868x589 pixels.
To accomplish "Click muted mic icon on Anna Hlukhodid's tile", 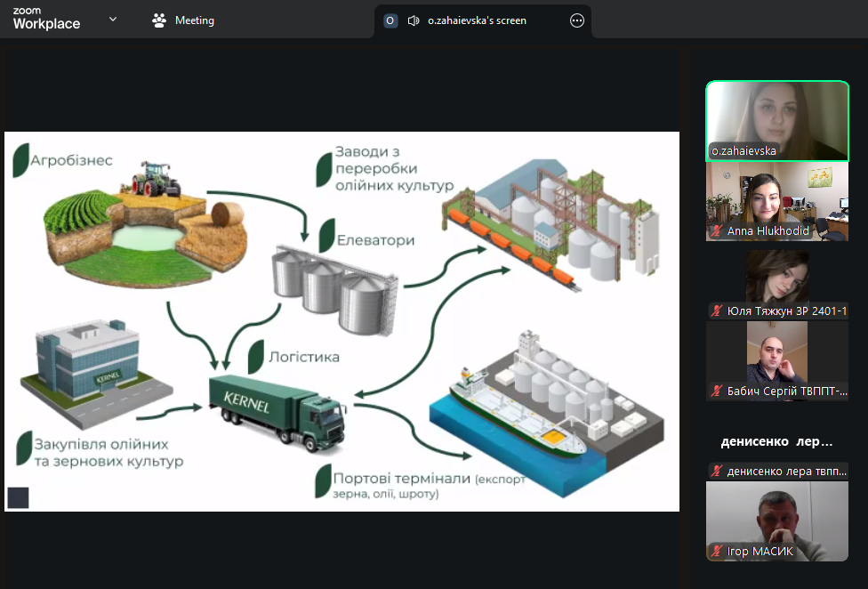I will click(x=716, y=231).
